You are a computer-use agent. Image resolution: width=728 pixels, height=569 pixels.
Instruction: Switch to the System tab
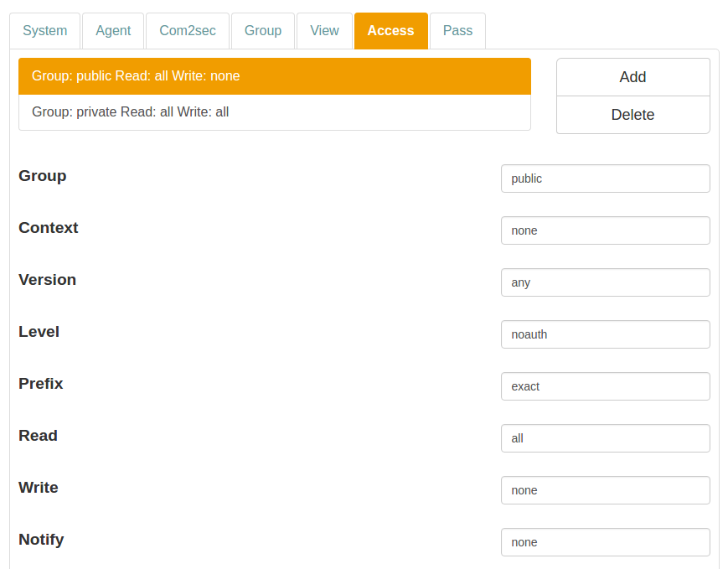click(45, 31)
